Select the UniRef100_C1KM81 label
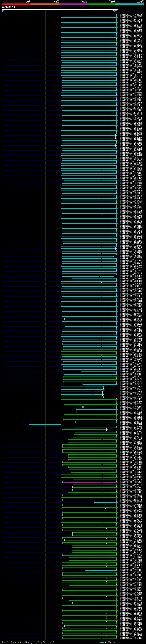Viewport: 146px width, 644px height. (131, 397)
